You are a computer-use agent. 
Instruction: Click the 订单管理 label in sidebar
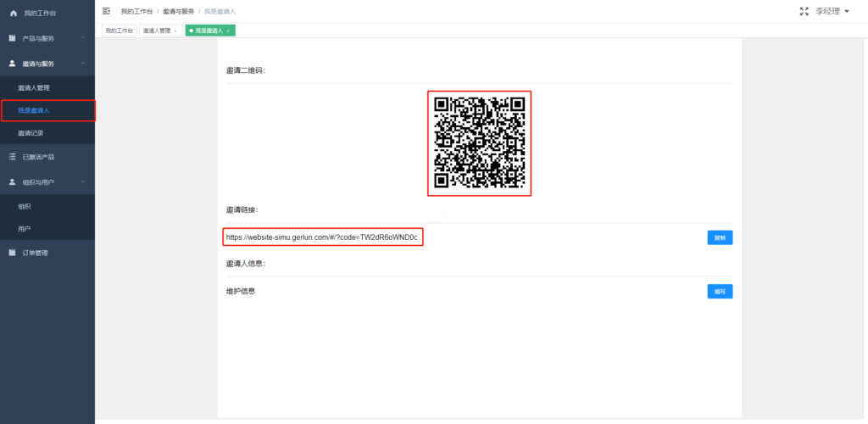pyautogui.click(x=36, y=253)
